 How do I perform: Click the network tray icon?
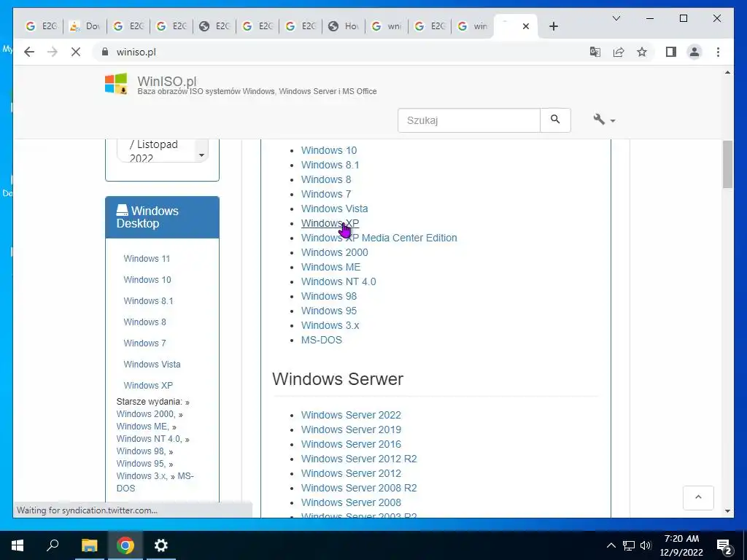pyautogui.click(x=628, y=545)
